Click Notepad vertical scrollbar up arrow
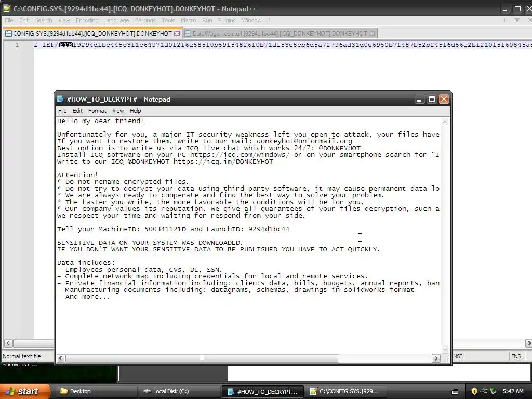The width and height of the screenshot is (532, 399). pos(445,122)
